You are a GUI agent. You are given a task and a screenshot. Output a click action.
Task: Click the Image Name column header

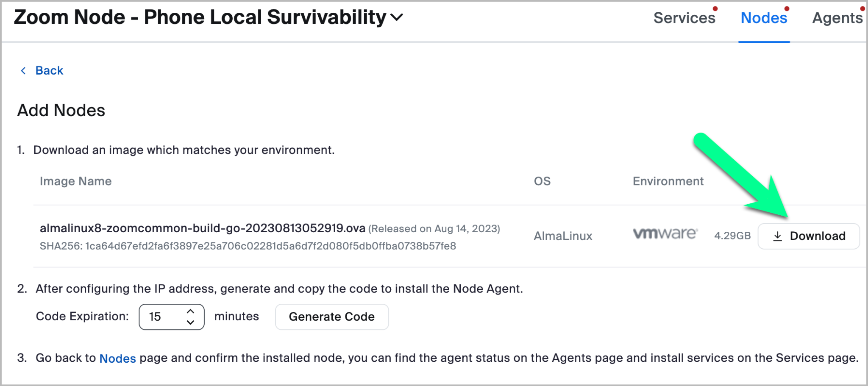[75, 181]
